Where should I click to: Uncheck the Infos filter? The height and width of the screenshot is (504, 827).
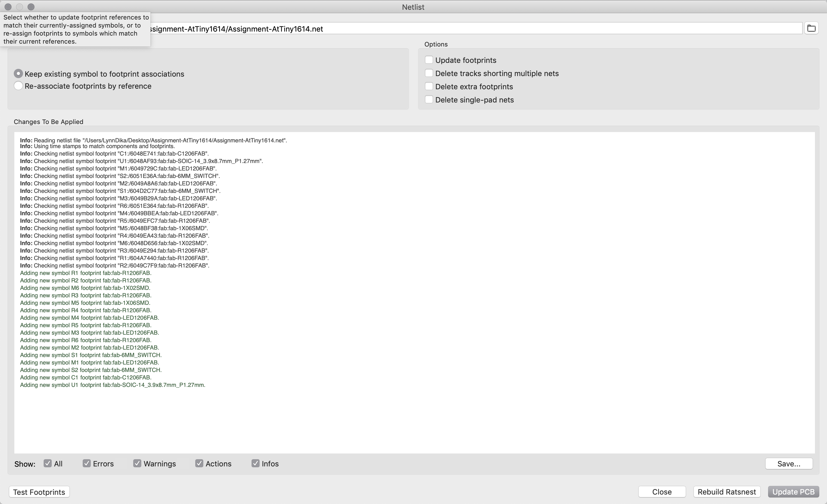point(255,464)
